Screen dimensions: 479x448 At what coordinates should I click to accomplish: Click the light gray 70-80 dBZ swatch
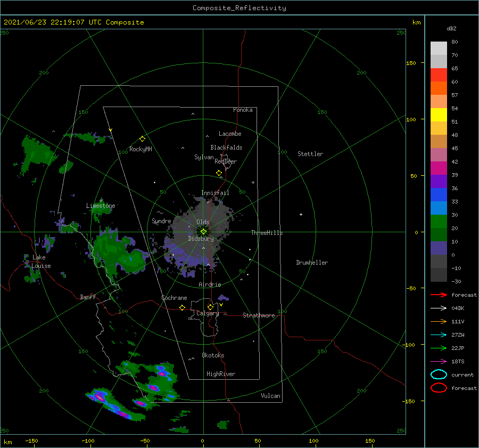[439, 48]
